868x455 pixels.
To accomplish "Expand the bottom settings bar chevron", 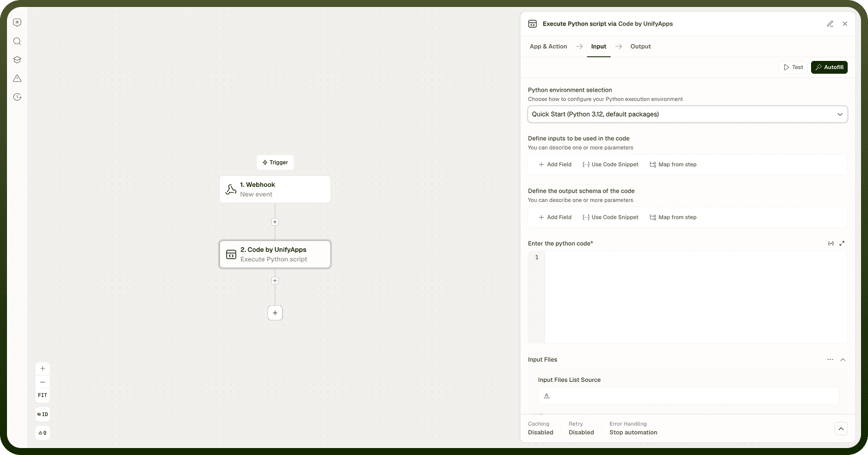I will point(841,428).
